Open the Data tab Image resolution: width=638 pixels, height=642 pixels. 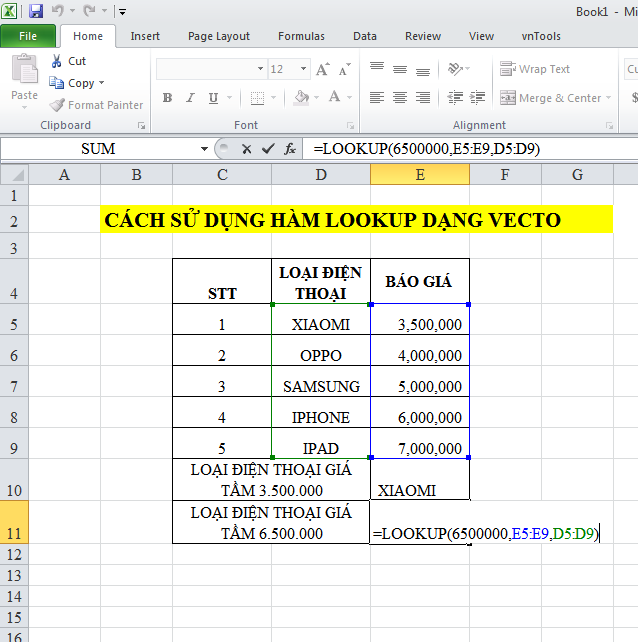[x=364, y=36]
